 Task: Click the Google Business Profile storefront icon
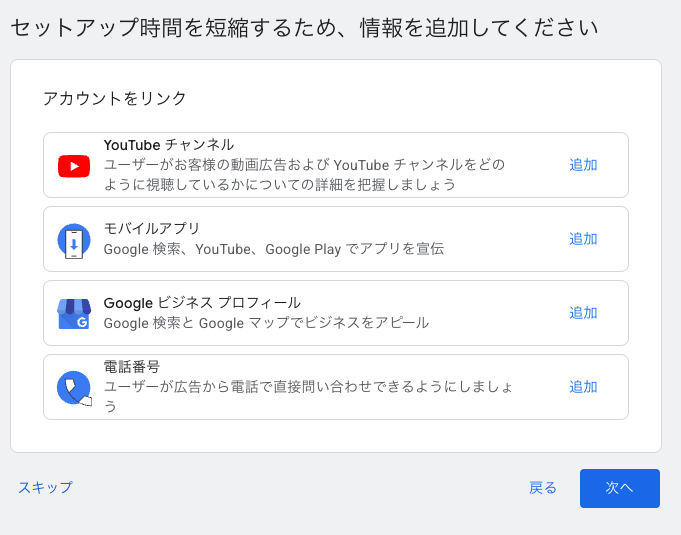pos(74,314)
